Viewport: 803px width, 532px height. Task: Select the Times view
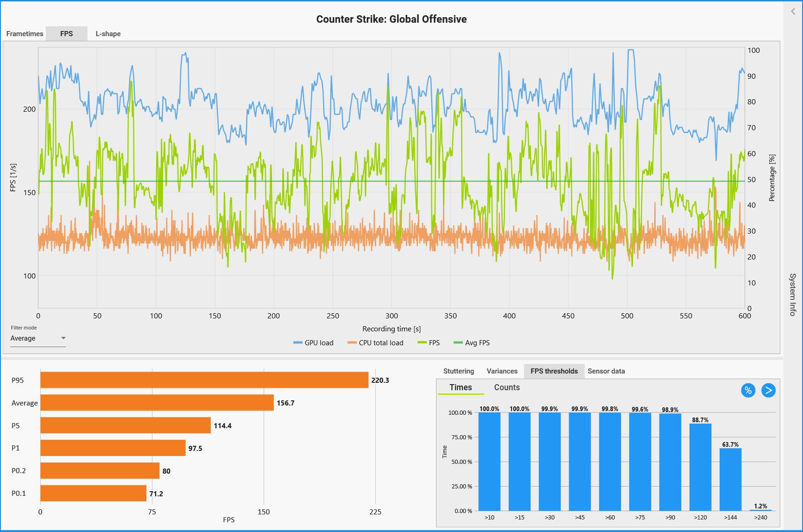pos(461,387)
